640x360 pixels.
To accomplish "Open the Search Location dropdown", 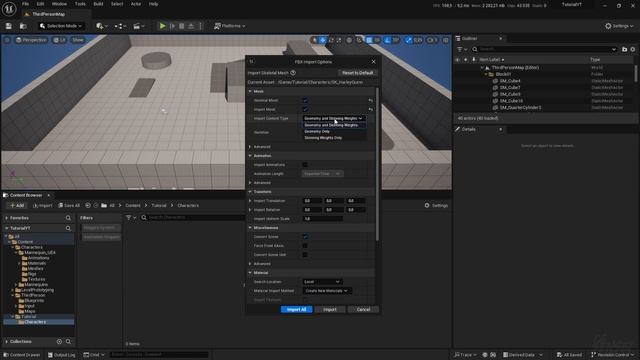I will 322,282.
